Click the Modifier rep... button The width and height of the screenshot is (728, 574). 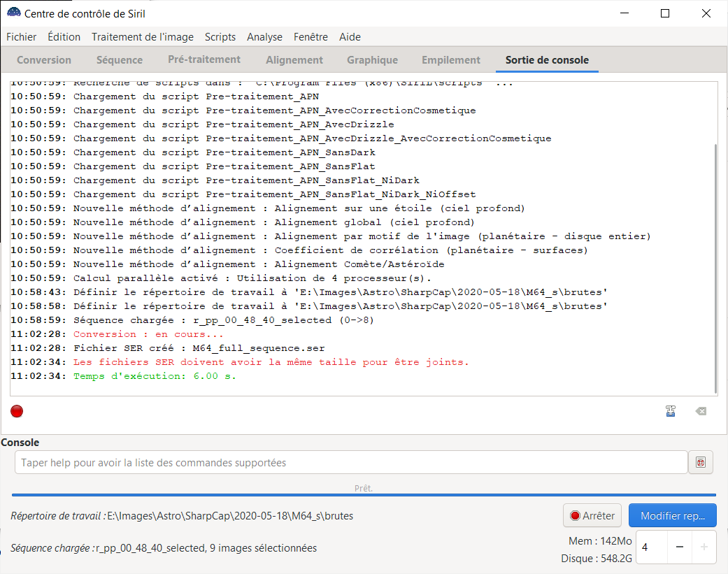pos(673,515)
